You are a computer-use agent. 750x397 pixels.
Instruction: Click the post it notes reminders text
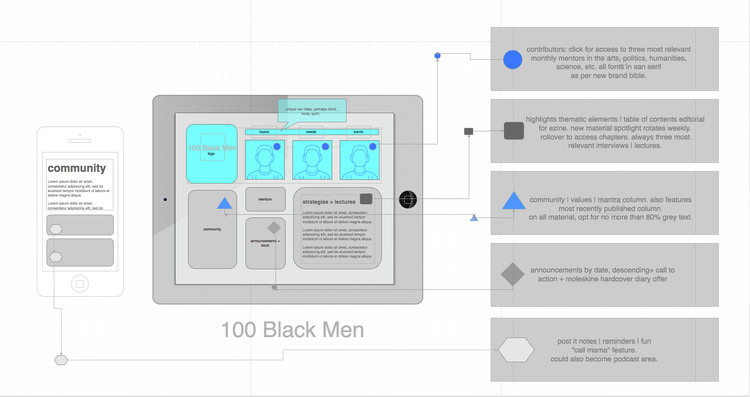click(604, 350)
